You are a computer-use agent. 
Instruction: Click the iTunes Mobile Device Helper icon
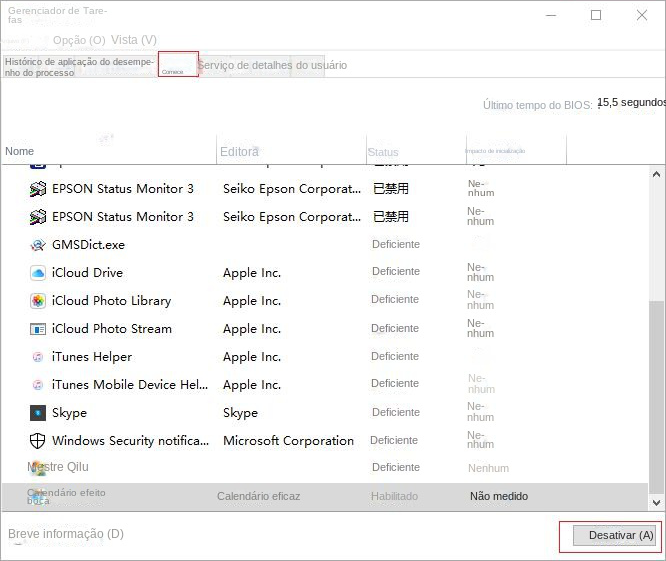tap(38, 385)
